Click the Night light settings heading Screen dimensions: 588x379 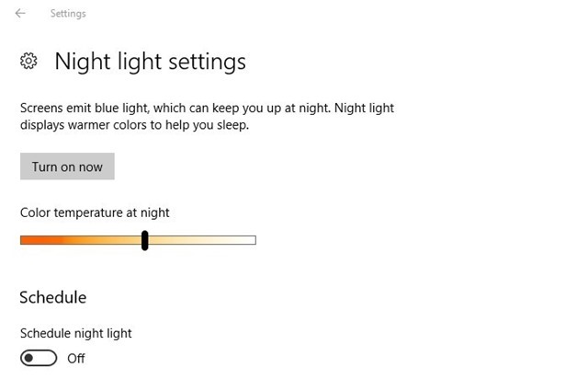click(150, 62)
